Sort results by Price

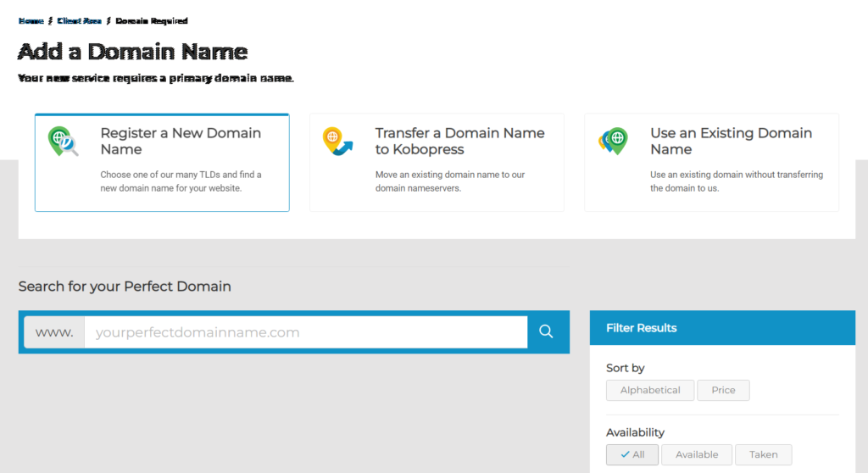click(x=723, y=390)
